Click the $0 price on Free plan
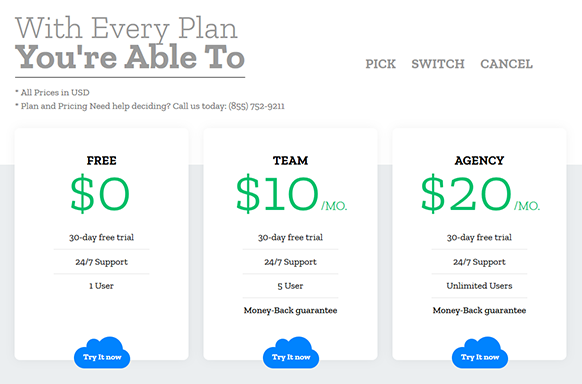 [x=100, y=194]
